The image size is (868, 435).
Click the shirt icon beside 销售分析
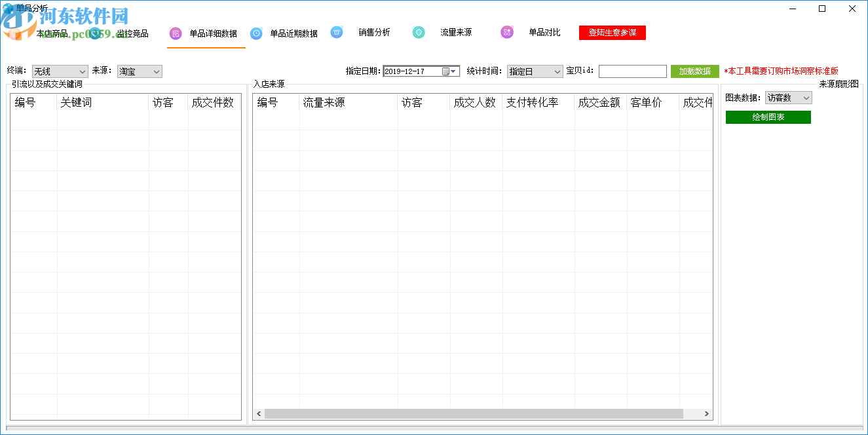tap(337, 32)
